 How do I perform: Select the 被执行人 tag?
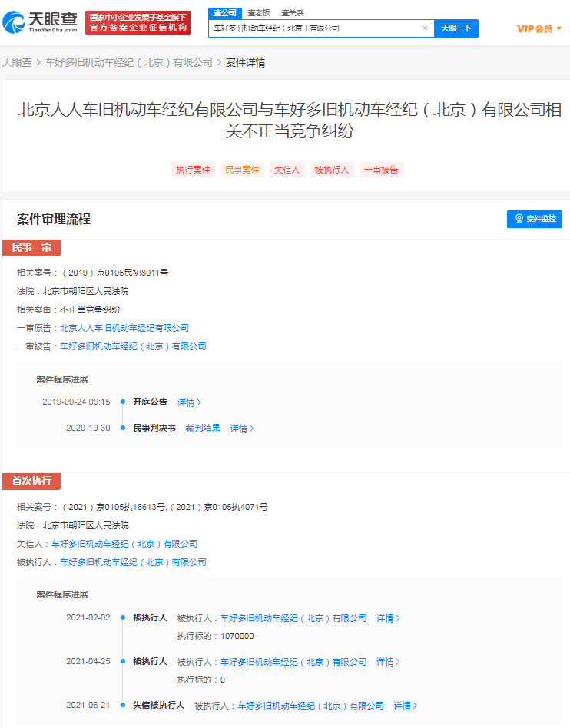[332, 170]
